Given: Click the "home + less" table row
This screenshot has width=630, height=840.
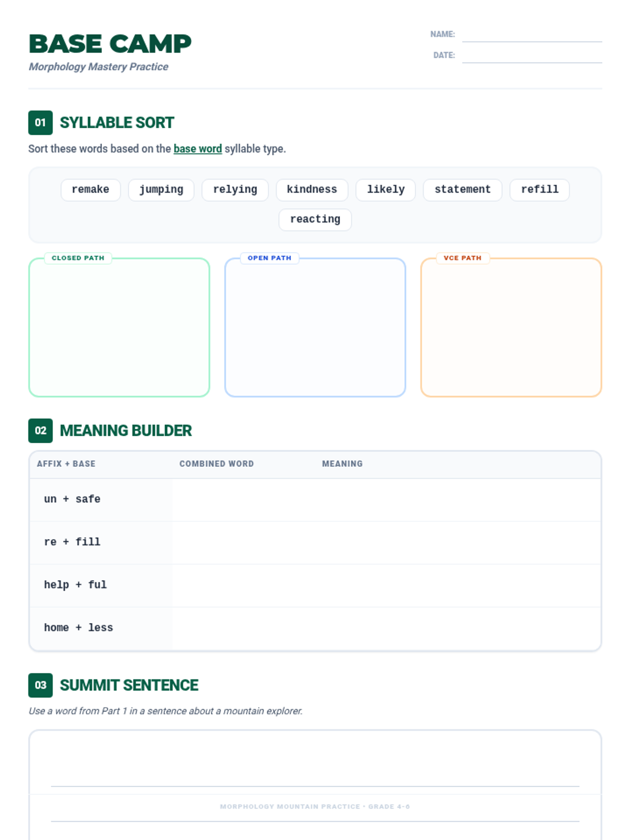Looking at the screenshot, I should click(x=315, y=628).
